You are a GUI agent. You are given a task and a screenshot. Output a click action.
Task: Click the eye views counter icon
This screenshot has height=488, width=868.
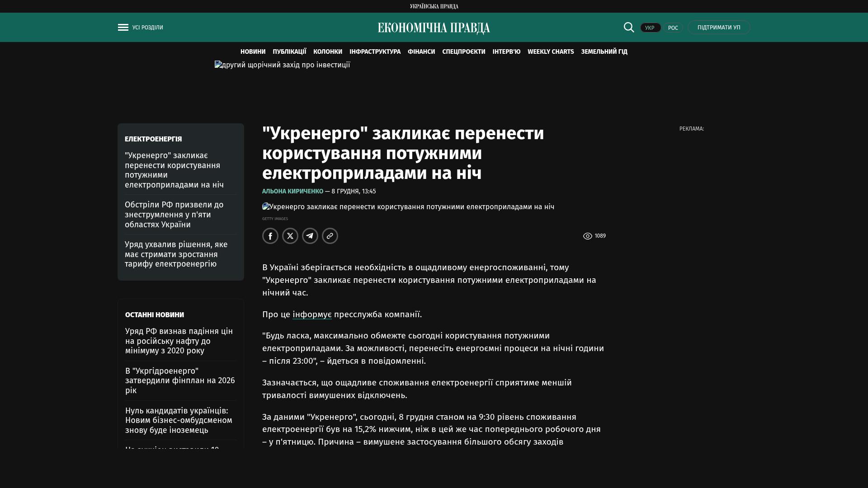(587, 236)
